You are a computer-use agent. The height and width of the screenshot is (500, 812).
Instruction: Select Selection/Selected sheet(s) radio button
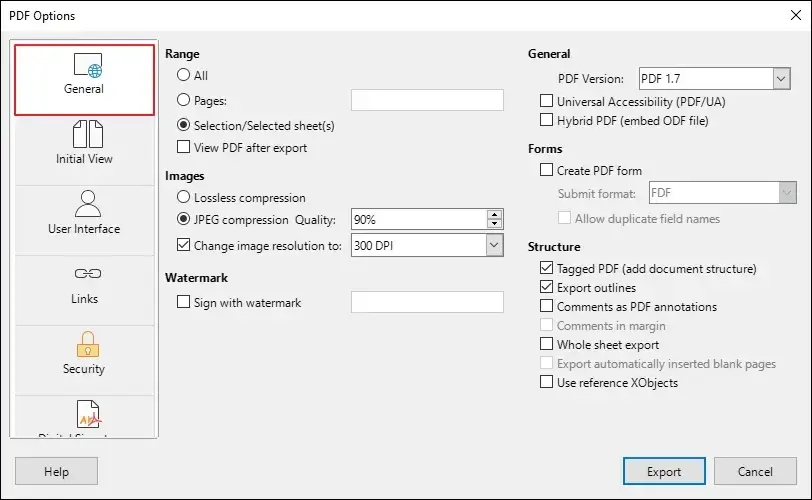tap(183, 125)
